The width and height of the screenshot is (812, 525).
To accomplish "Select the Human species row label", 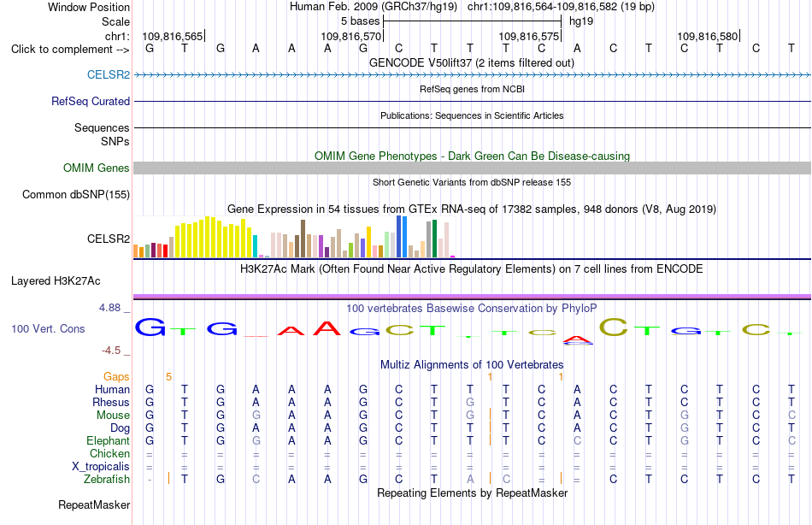I will 112,389.
